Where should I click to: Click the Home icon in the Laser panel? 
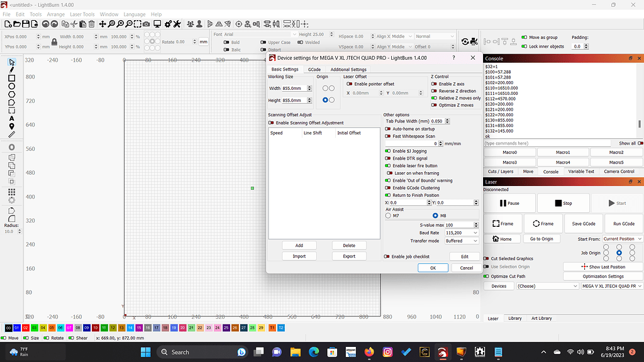(x=497, y=239)
